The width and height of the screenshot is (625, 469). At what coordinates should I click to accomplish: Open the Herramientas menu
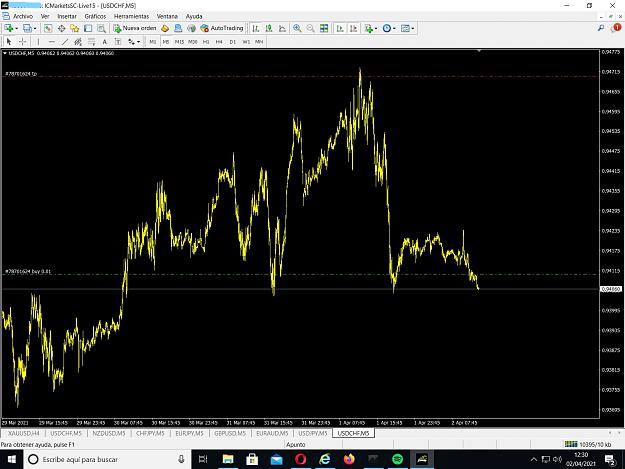132,16
